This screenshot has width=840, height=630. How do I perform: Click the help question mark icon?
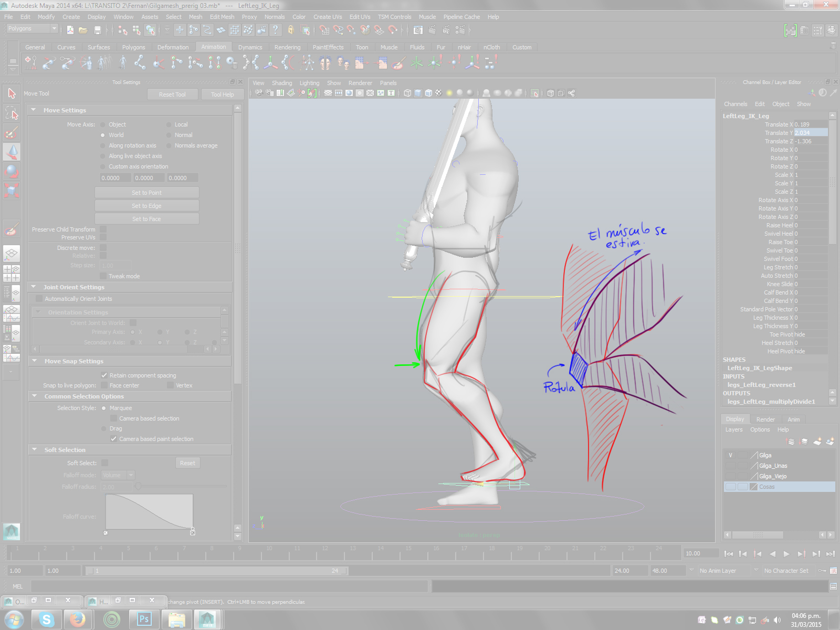pos(275,30)
